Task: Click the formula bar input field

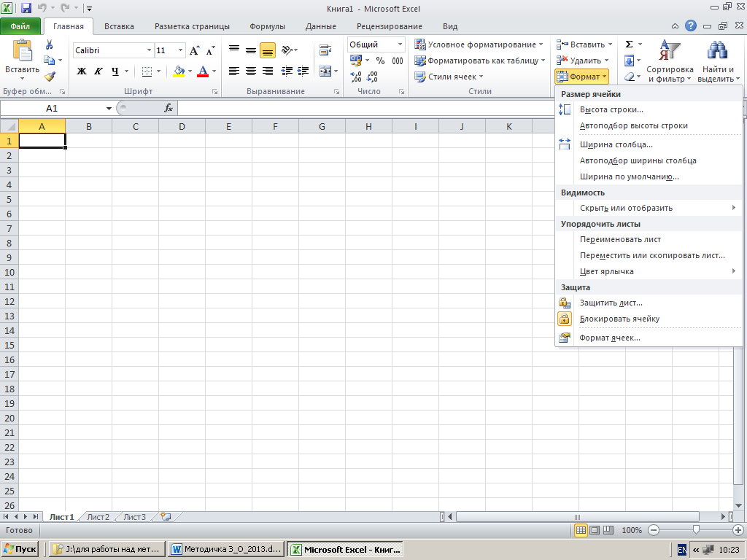Action: pyautogui.click(x=365, y=109)
